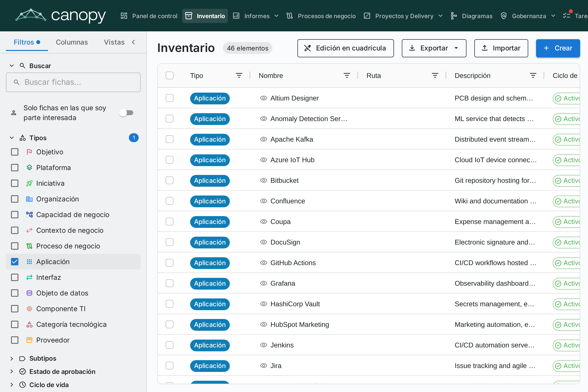Switch to the Vistas tab
The height and width of the screenshot is (392, 588).
[114, 42]
